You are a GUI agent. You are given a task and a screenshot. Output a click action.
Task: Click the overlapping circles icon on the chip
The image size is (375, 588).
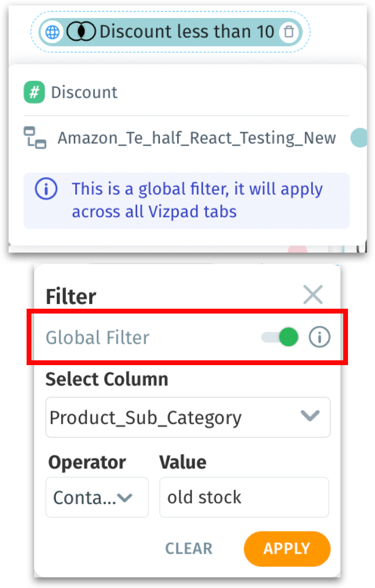(81, 31)
